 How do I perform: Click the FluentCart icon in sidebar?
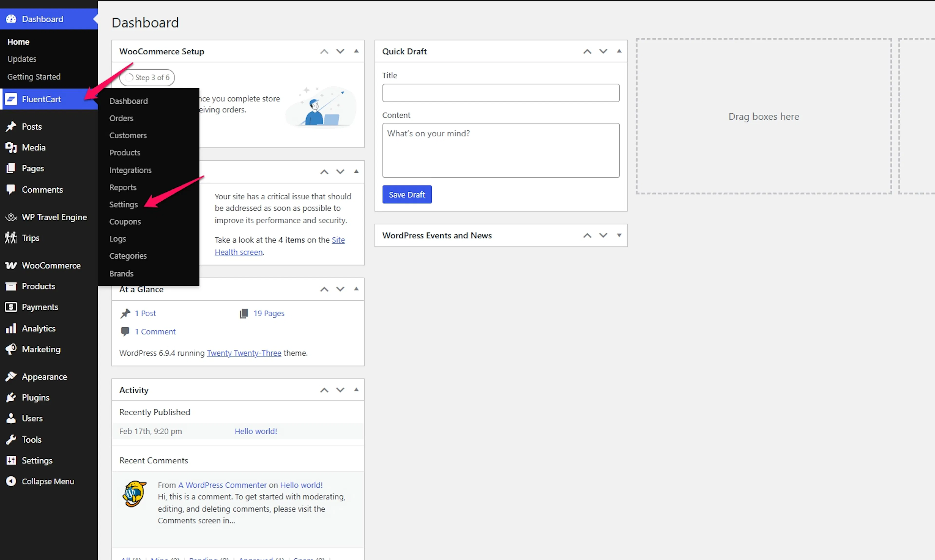11,99
